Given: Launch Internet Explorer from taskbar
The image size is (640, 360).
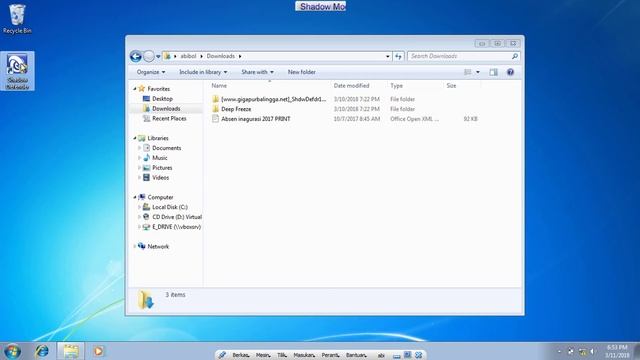Looking at the screenshot, I should point(42,351).
